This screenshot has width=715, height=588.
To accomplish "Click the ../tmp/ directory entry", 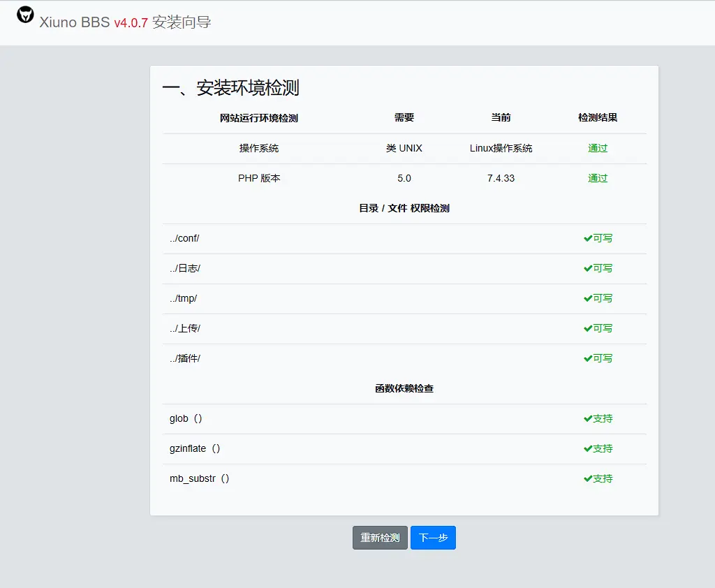I will 184,298.
